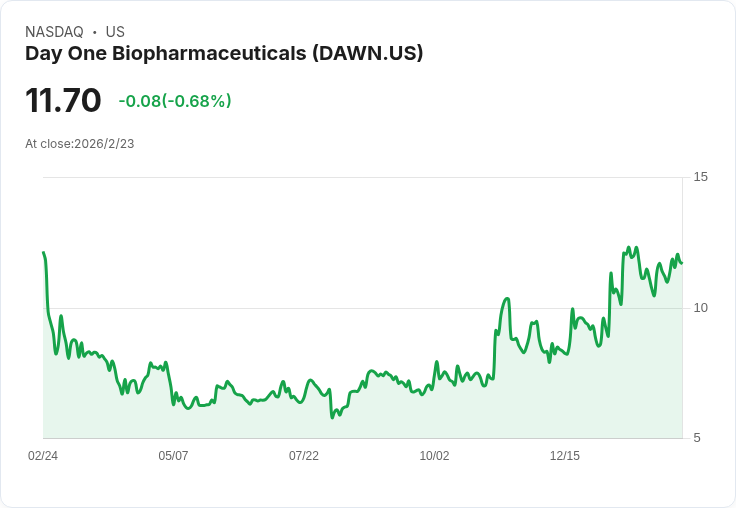Select the 05/07 date on x-axis
The width and height of the screenshot is (736, 508).
coord(173,455)
